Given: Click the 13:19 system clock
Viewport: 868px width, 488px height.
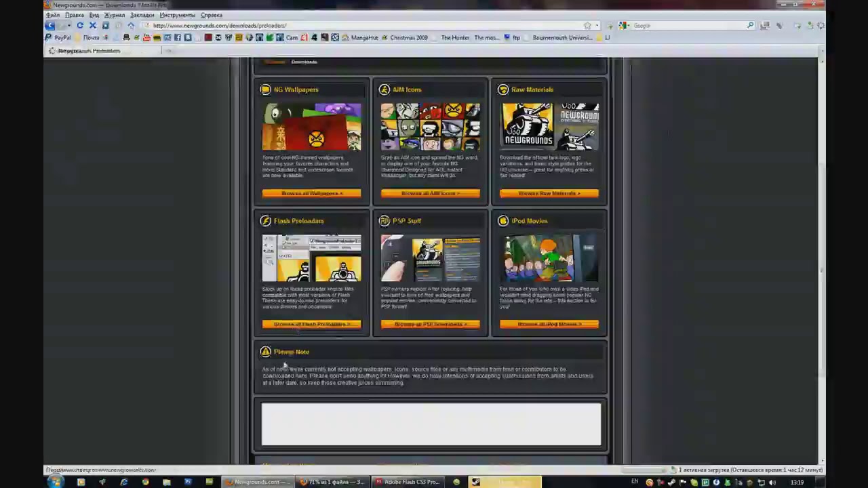Looking at the screenshot, I should pyautogui.click(x=797, y=482).
